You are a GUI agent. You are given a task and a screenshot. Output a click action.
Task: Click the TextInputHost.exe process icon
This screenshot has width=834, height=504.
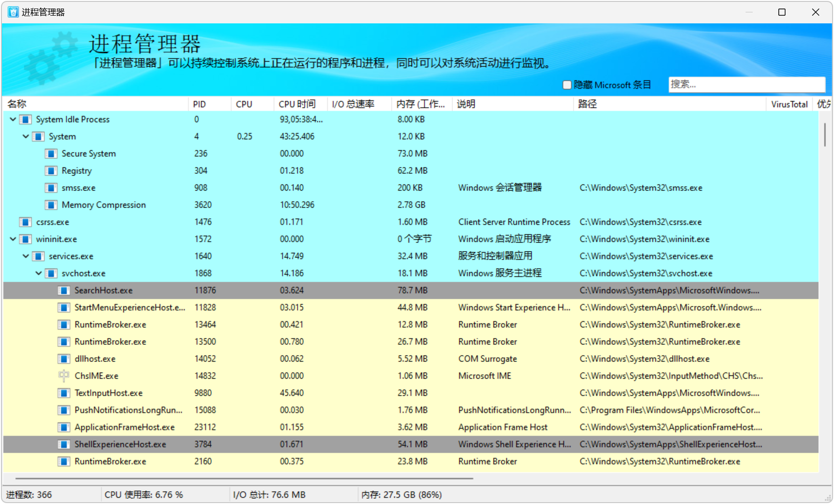coord(64,393)
